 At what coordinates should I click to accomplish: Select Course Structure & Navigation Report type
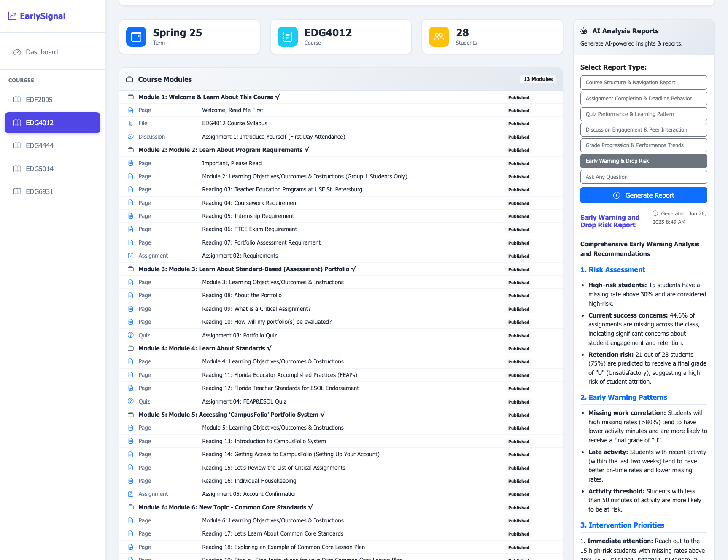coord(643,83)
